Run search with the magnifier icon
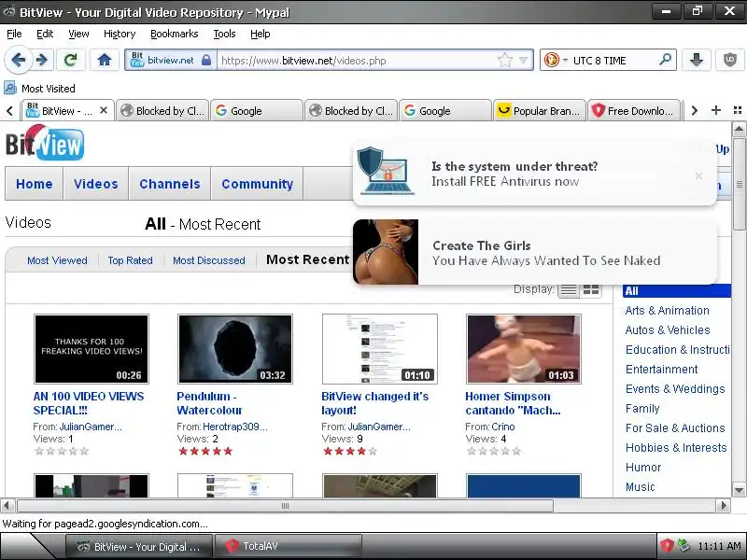The height and width of the screenshot is (560, 747). point(665,60)
